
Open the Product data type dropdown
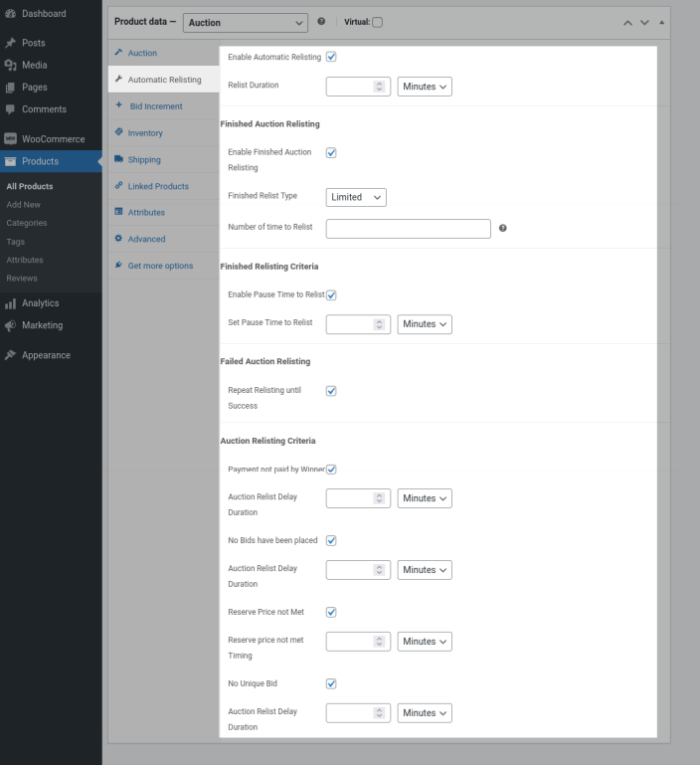pos(246,22)
